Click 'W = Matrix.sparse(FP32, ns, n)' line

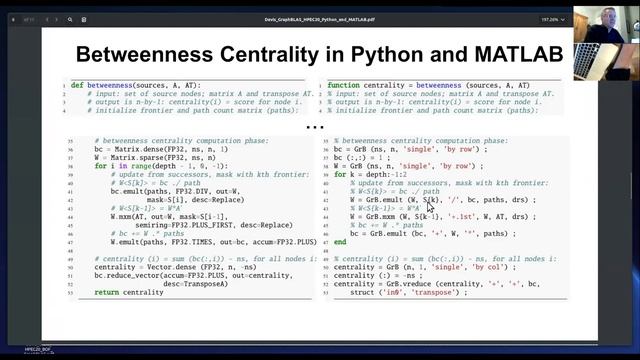coord(155,158)
